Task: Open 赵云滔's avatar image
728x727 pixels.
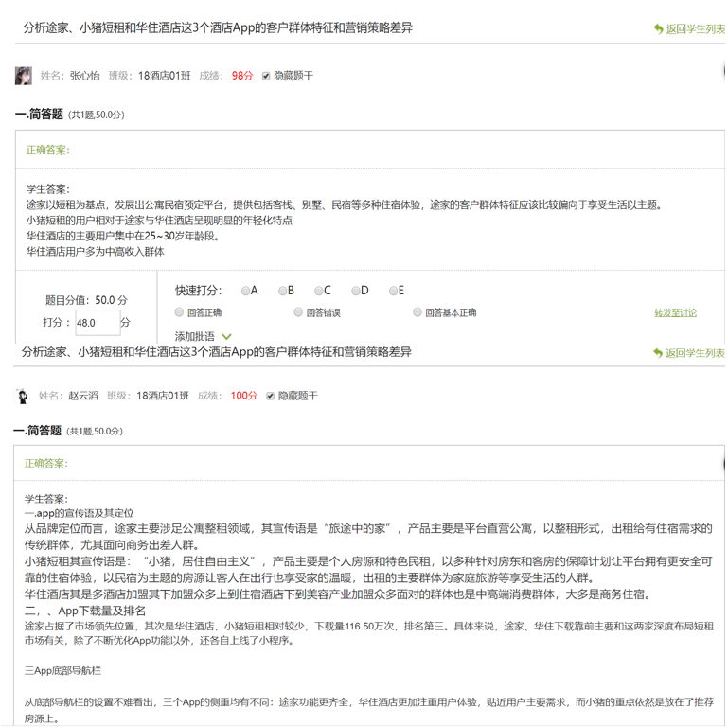Action: pos(23,396)
